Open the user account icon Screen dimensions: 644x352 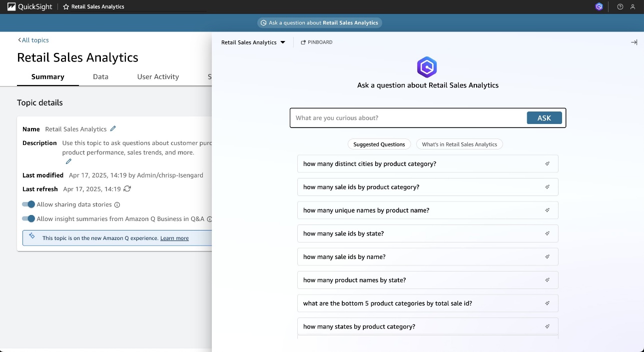[x=633, y=6]
